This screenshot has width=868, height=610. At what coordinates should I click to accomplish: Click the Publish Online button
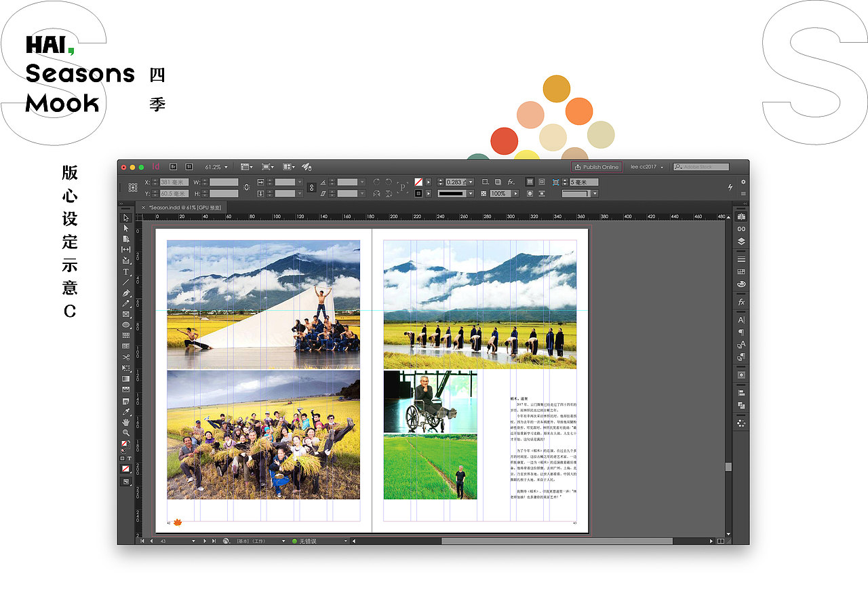[597, 167]
